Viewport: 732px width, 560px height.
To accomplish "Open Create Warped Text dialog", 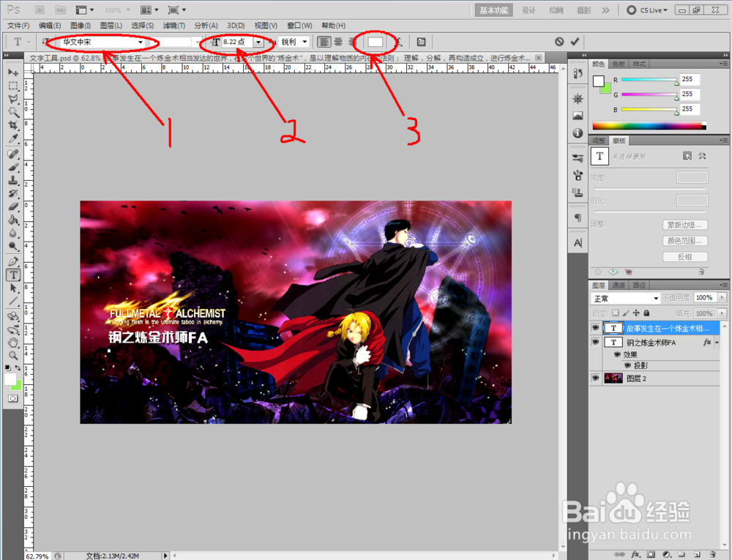I will [x=399, y=42].
